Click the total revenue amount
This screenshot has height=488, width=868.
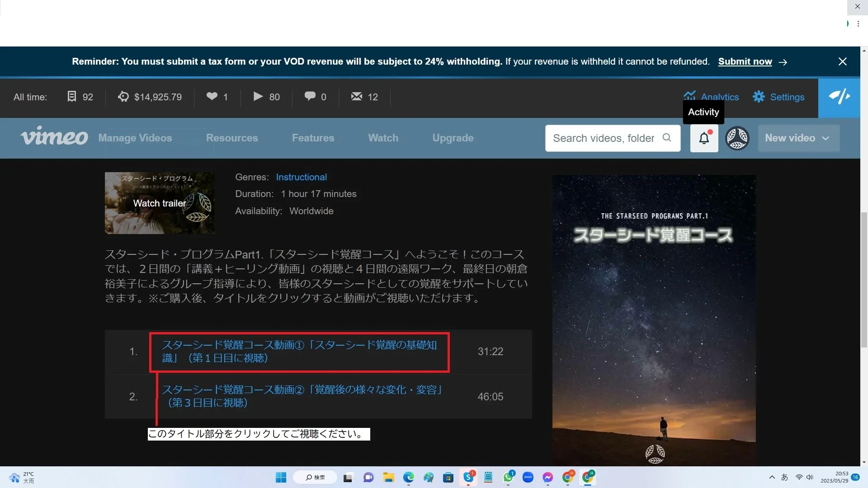[158, 97]
